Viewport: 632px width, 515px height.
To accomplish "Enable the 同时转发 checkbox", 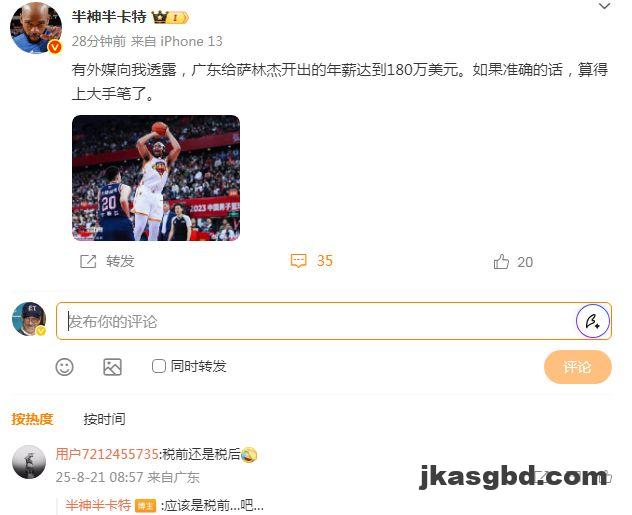I will click(x=158, y=366).
